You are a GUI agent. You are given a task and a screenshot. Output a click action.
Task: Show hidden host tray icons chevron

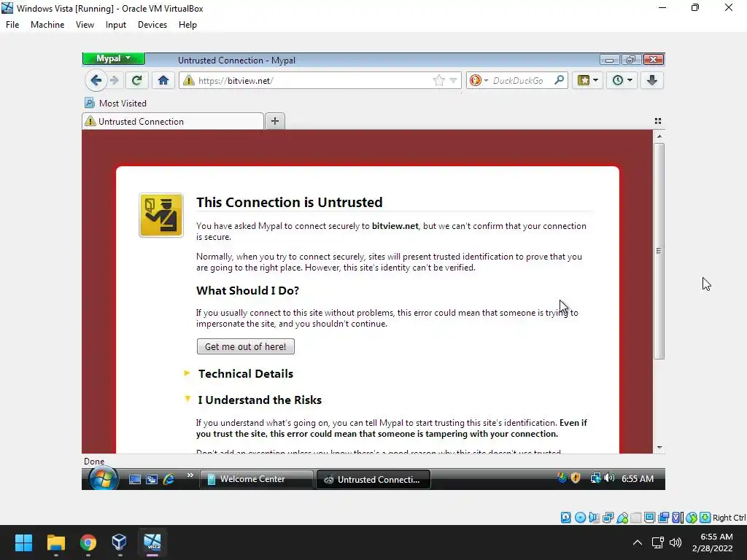pos(638,542)
